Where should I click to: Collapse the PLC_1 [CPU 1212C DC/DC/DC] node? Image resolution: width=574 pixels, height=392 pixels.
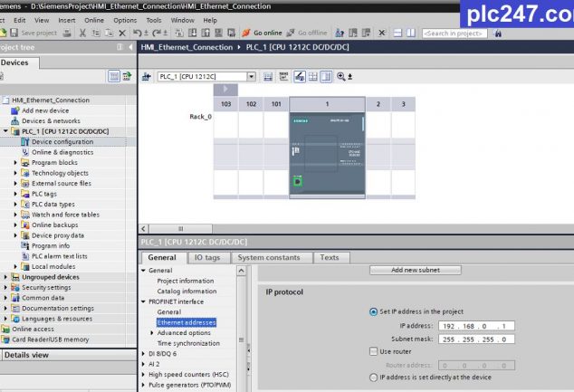tap(5, 131)
